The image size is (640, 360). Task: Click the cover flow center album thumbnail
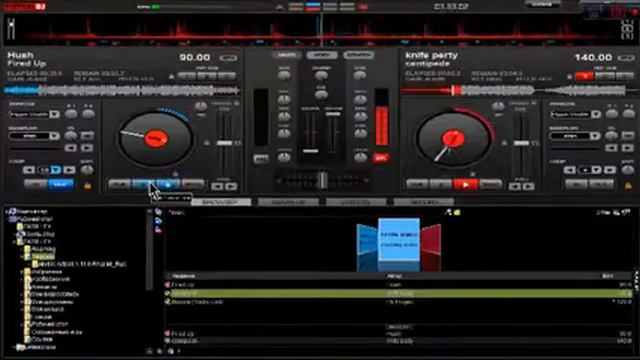(399, 240)
